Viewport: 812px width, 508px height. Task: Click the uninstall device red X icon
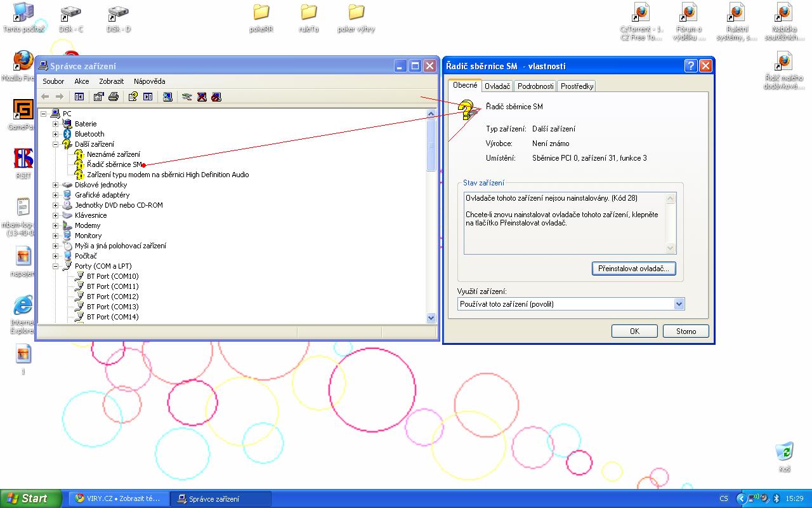tap(202, 97)
